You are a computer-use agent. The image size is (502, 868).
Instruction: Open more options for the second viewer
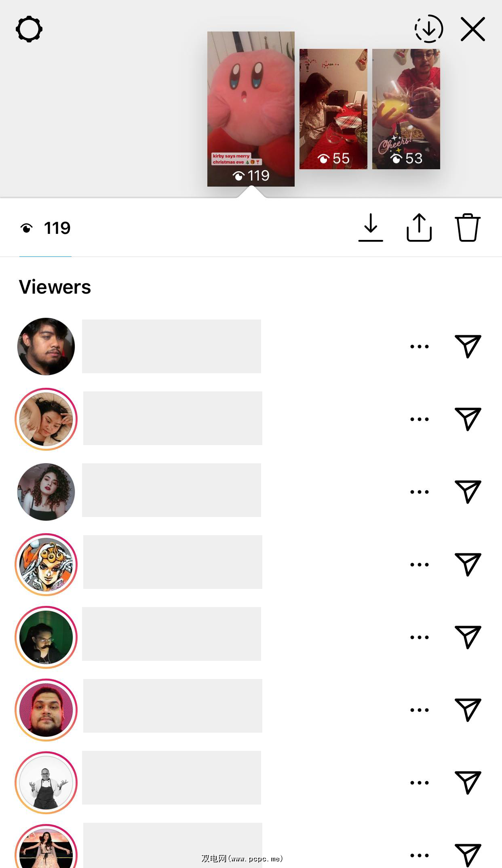[x=419, y=419]
